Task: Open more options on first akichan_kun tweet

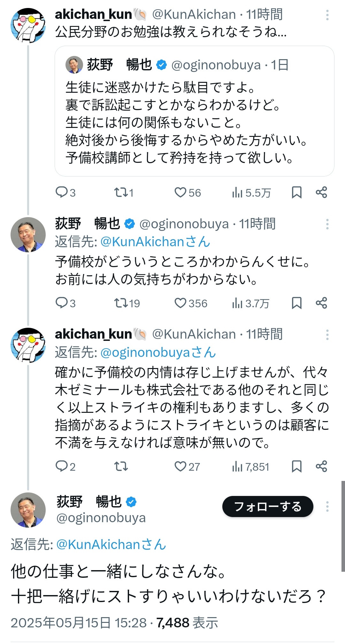Action: click(x=327, y=15)
